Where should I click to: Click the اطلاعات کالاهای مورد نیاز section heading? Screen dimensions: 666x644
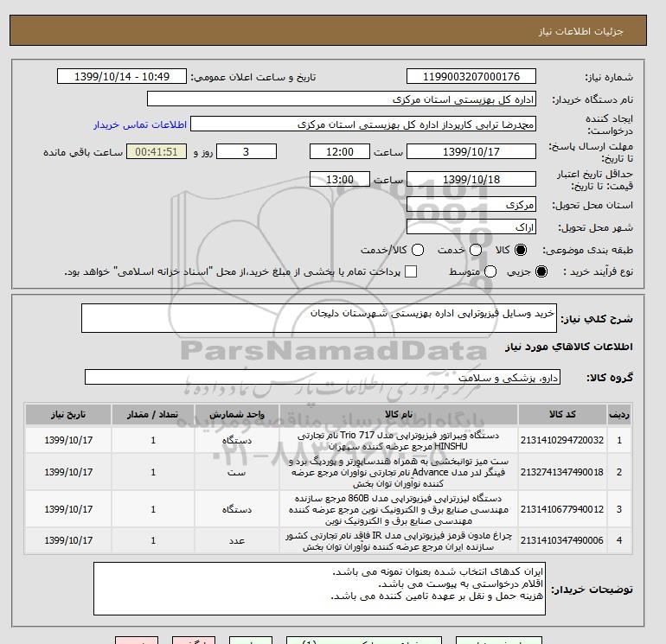click(569, 347)
